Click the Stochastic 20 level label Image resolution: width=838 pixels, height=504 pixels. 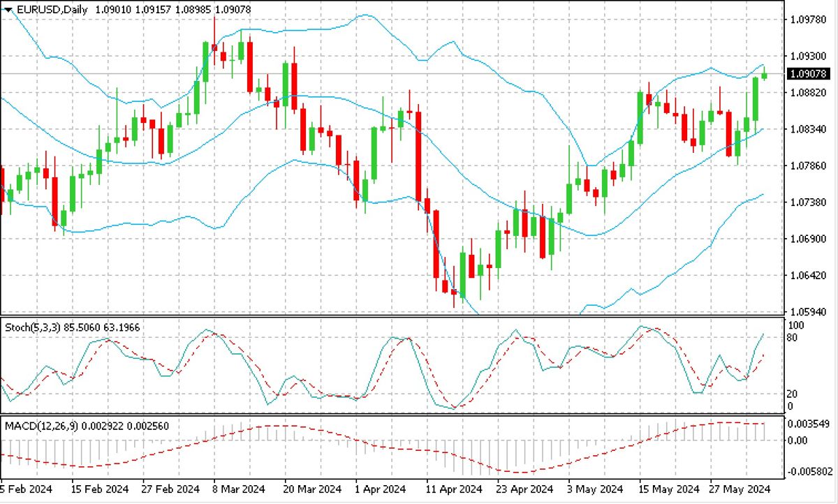pyautogui.click(x=791, y=394)
